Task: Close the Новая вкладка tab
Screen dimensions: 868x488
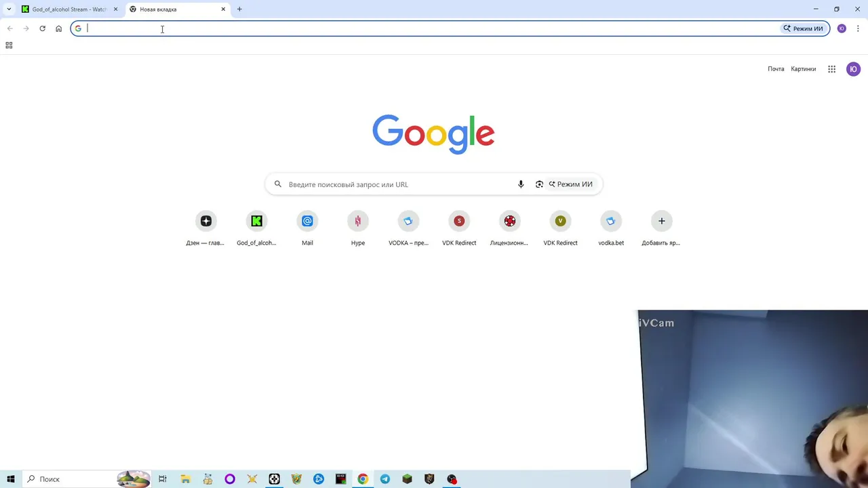Action: point(223,9)
